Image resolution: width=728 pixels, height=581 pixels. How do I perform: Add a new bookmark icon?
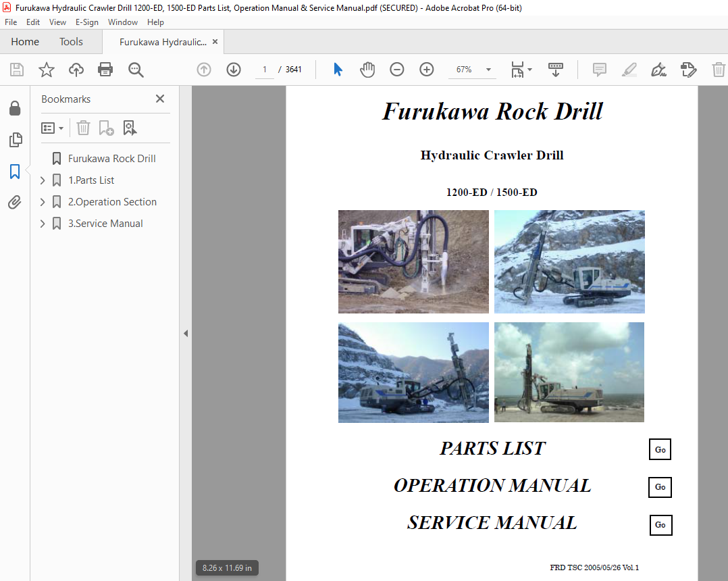click(x=106, y=128)
